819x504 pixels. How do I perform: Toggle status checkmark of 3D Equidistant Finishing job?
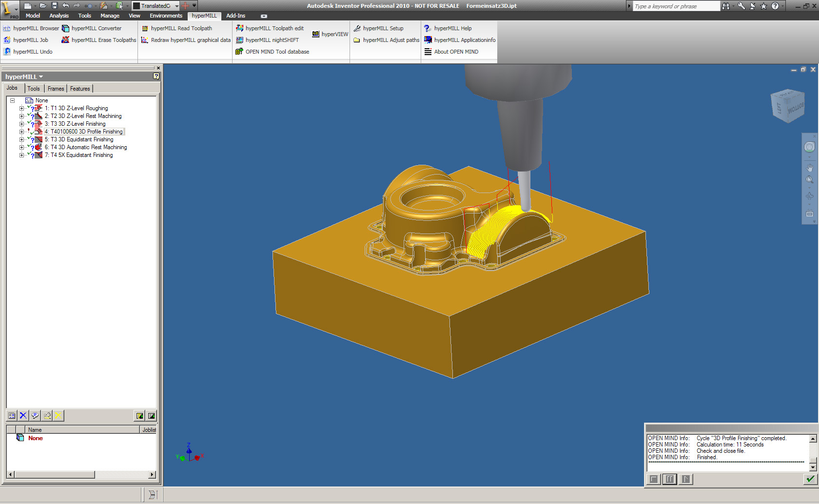(x=29, y=138)
